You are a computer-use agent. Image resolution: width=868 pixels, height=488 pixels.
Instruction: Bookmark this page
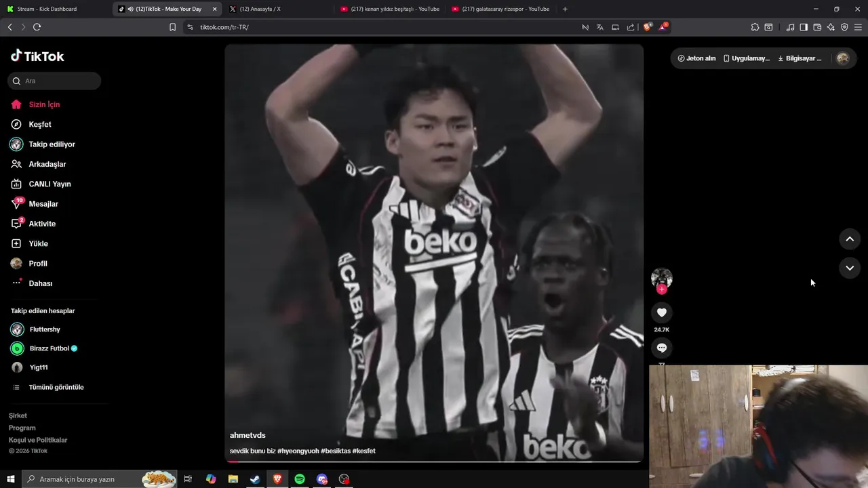coord(172,27)
